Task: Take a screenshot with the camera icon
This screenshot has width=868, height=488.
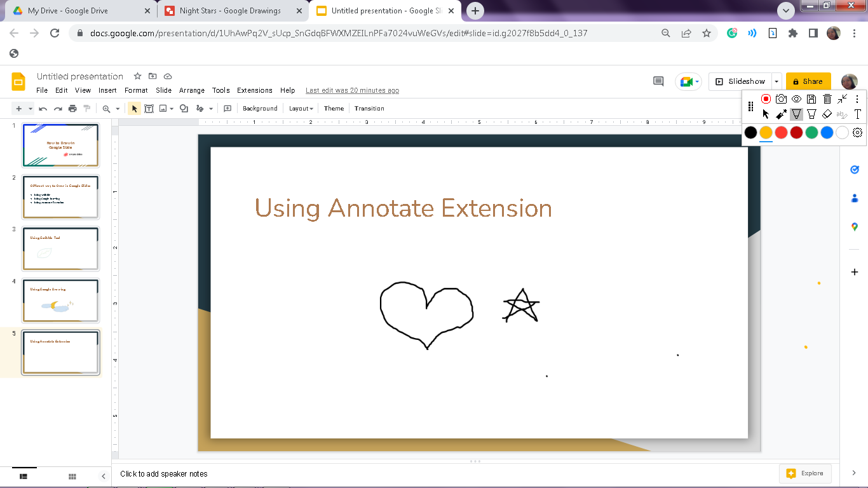Action: pos(781,99)
